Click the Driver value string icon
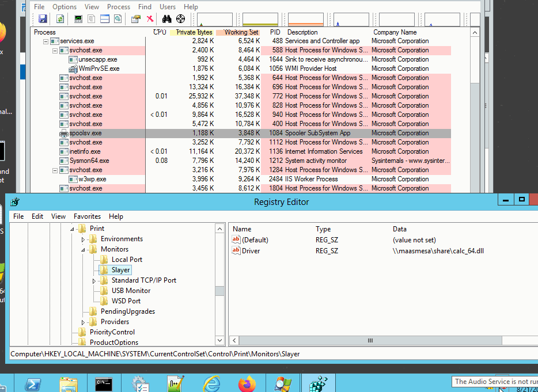538x392 pixels. point(236,251)
